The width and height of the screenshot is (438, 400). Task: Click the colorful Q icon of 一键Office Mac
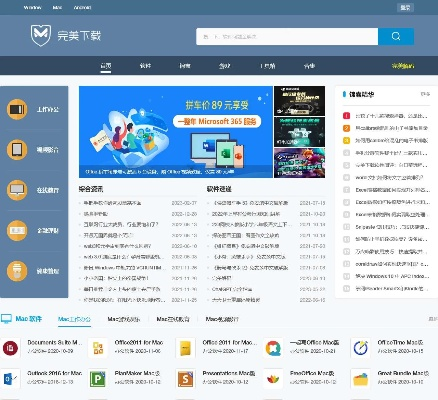[273, 348]
